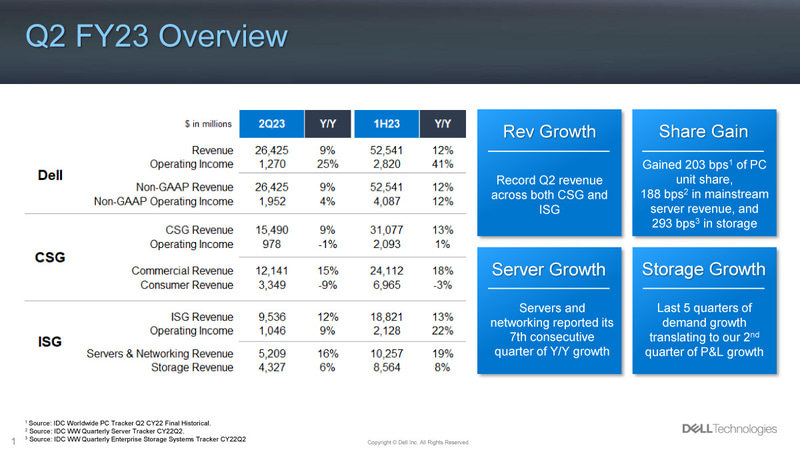Viewport: 800px width, 450px height.
Task: Click the 19% Y/Y value
Action: [x=442, y=354]
